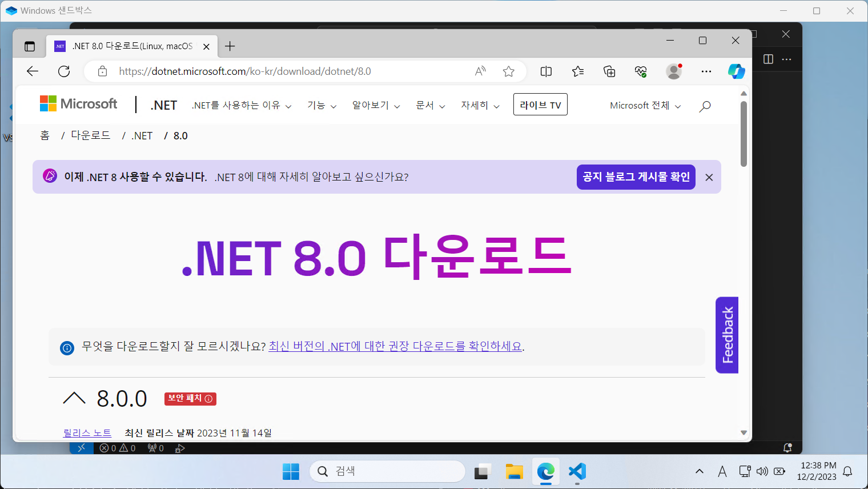Go back with the Edge back arrow
Screen dimensions: 868x489
[x=33, y=71]
